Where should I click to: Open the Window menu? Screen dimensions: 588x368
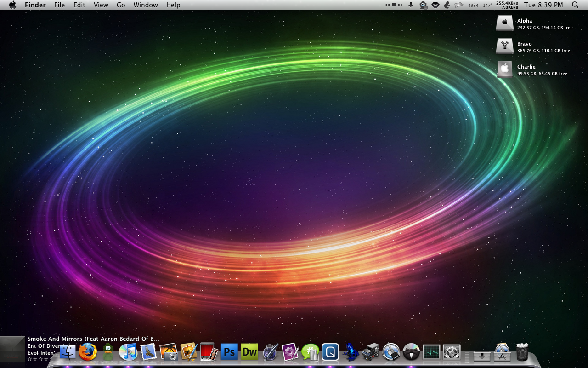coord(146,5)
